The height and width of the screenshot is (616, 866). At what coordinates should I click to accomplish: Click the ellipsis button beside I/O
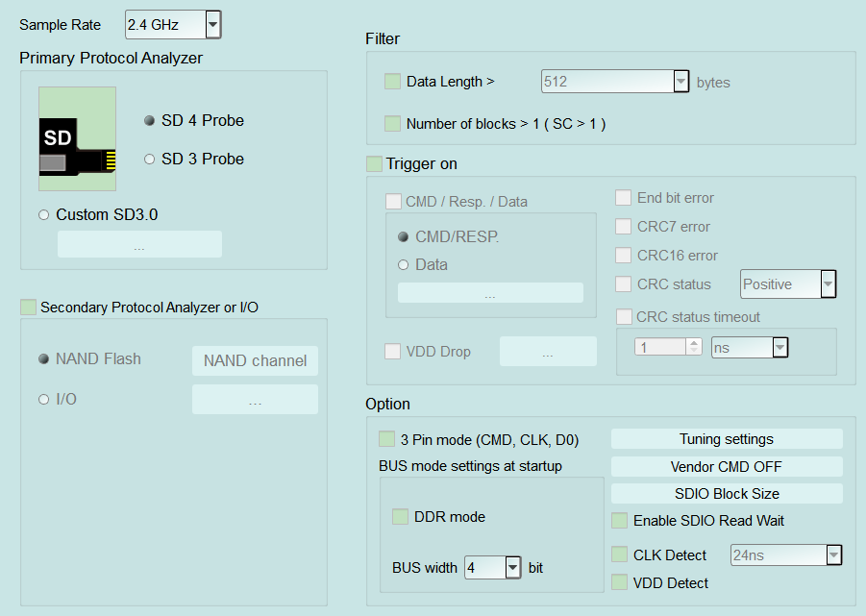(x=255, y=399)
